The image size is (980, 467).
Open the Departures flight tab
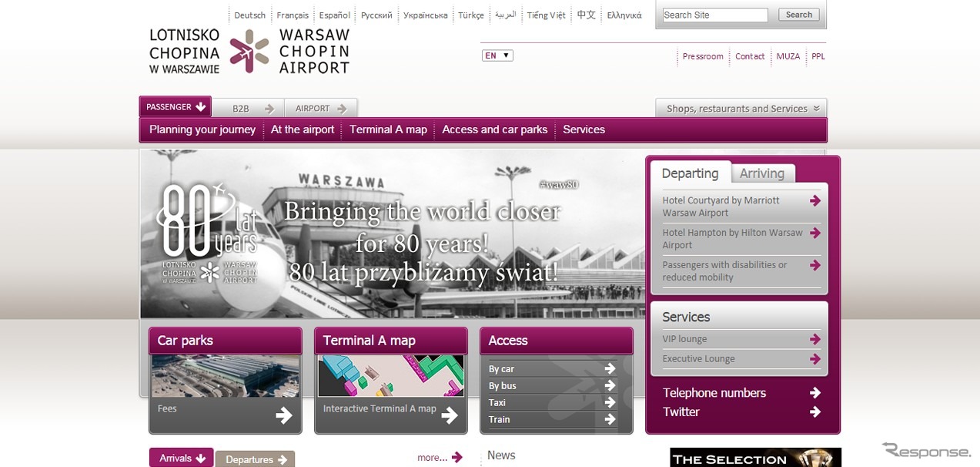click(256, 459)
